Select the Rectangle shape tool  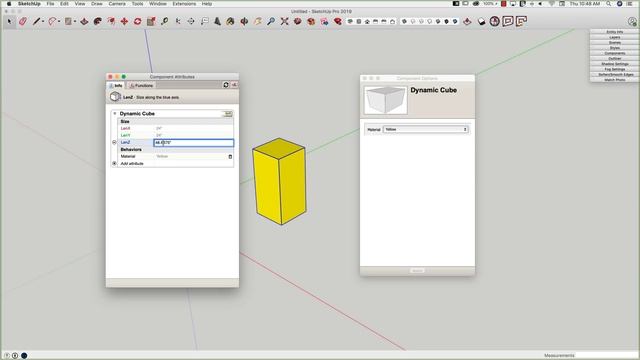(68, 21)
